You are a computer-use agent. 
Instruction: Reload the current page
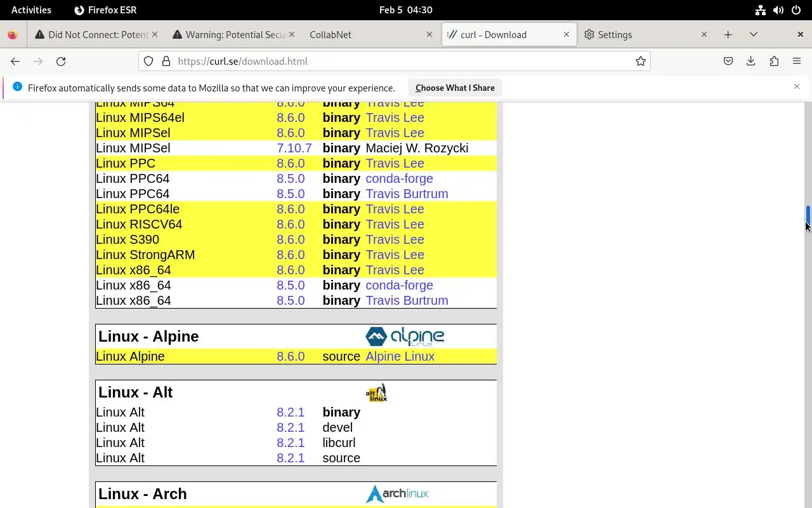coord(61,61)
